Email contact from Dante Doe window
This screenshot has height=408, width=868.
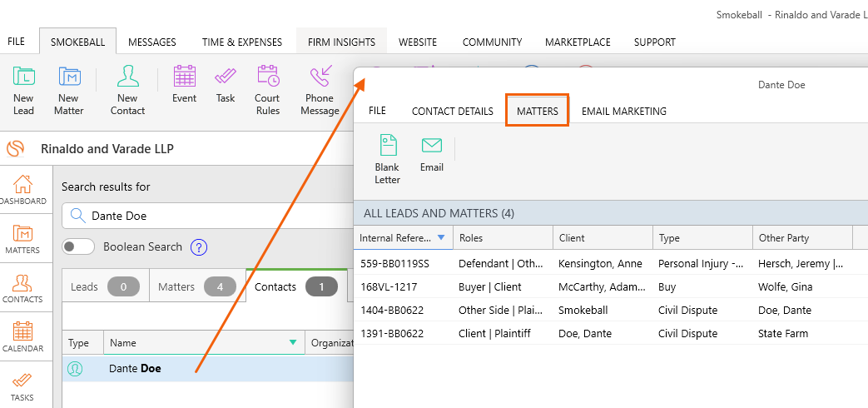coord(432,153)
